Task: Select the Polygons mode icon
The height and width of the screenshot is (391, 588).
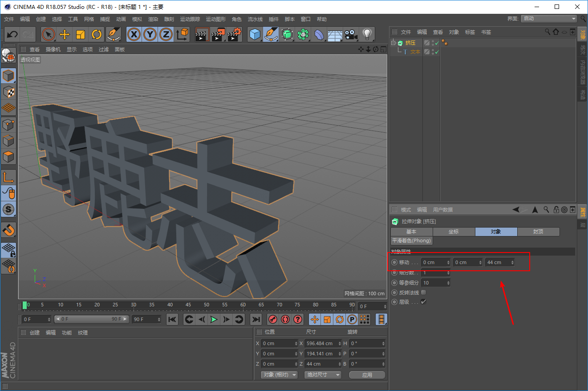Action: tap(8, 157)
